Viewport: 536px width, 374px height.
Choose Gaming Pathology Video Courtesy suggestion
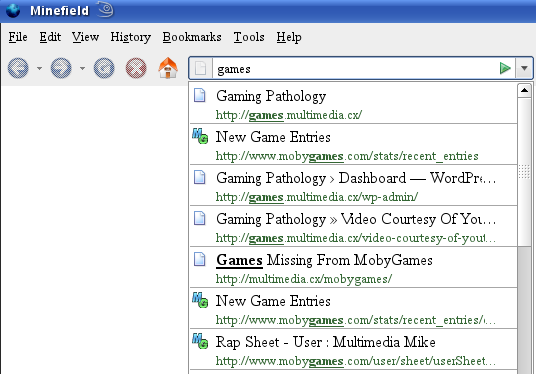356,219
